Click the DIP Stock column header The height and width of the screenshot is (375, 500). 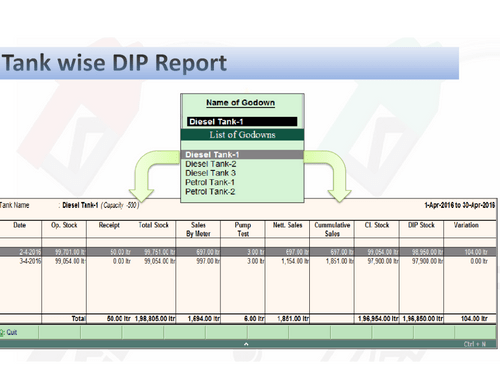pos(421,225)
